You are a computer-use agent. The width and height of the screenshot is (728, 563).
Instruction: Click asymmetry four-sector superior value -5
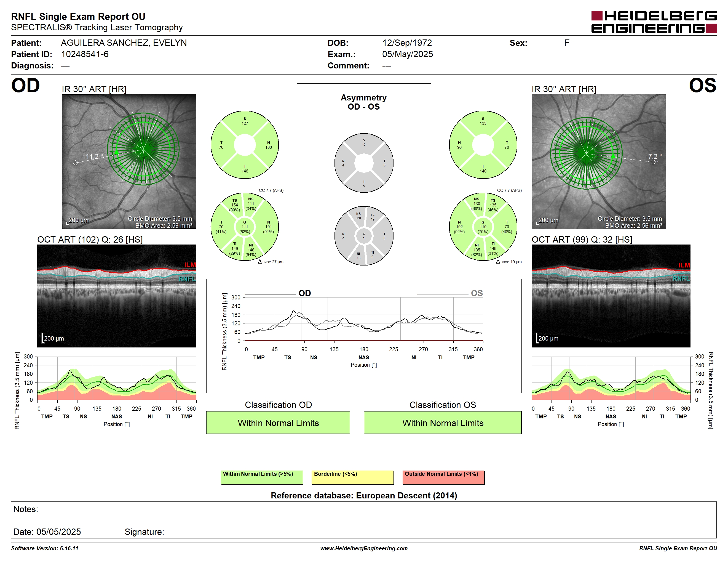tap(364, 144)
